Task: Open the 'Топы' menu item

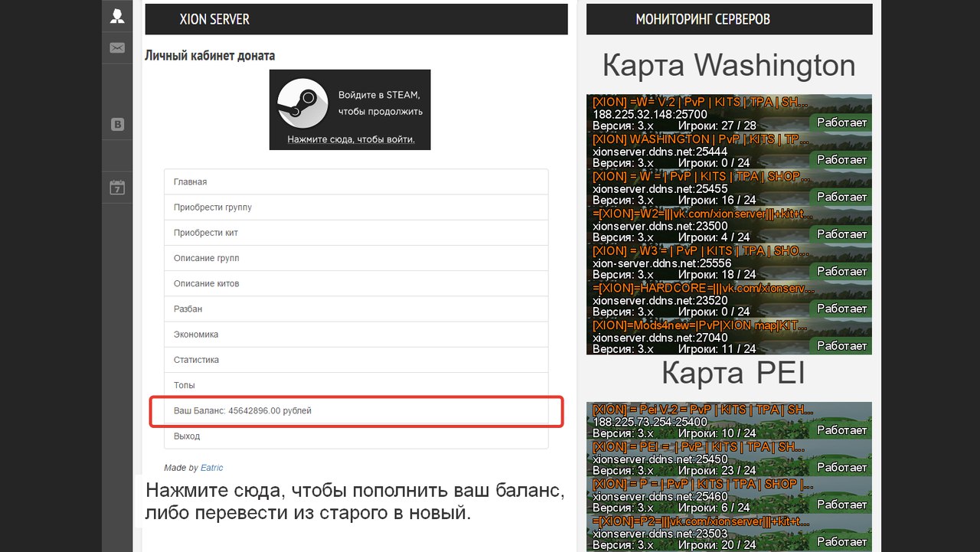Action: (x=356, y=385)
